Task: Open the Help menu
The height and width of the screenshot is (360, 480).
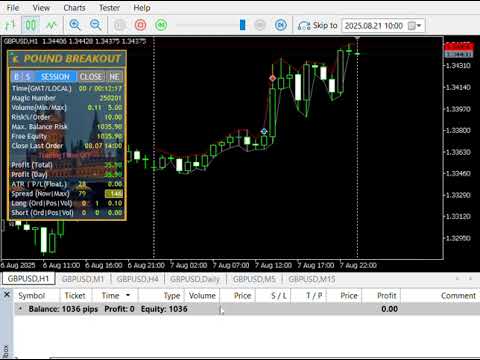Action: coord(142,8)
